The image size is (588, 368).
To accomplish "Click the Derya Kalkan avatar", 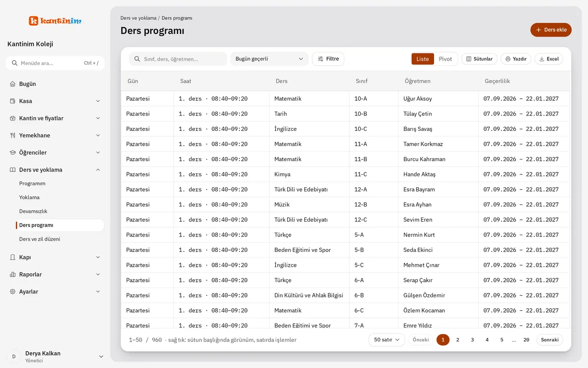I will pos(14,356).
